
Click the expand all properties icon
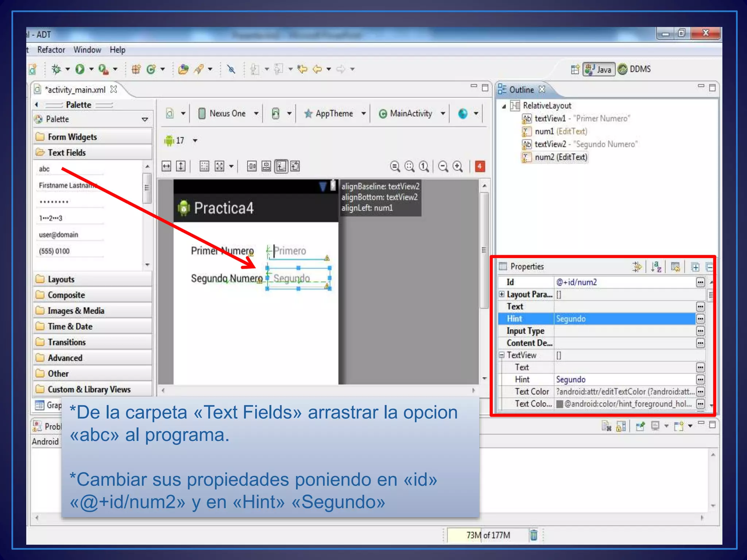coord(695,267)
